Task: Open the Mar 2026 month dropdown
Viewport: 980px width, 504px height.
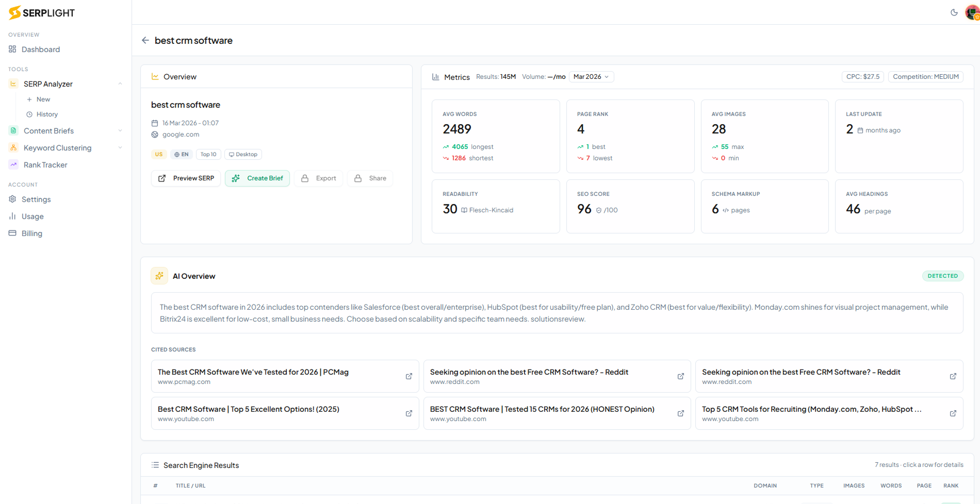Action: coord(591,77)
